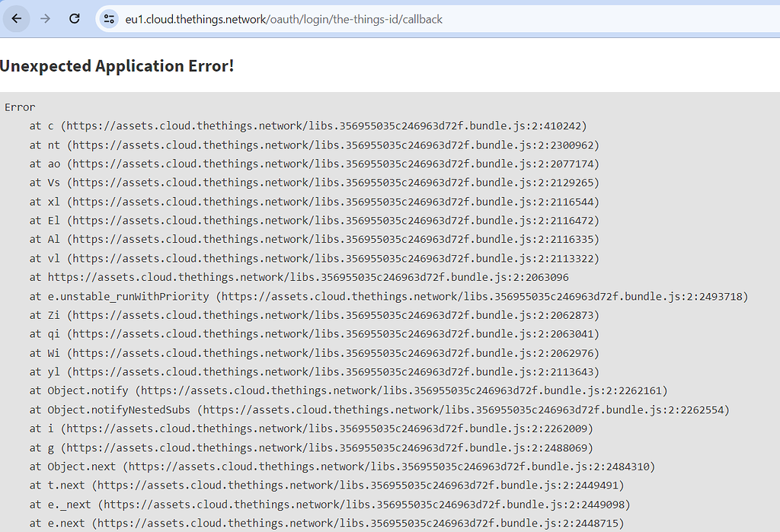Screen dimensions: 780x532
Task: Click the 'at yl' stack frame entry
Action: (x=305, y=371)
